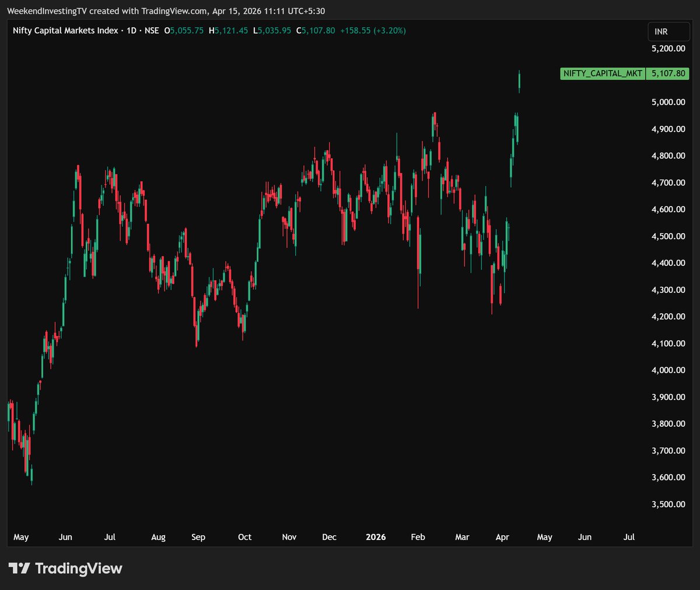Viewport: 700px width, 590px height.
Task: Click the Dec label on time axis
Action: tap(330, 537)
